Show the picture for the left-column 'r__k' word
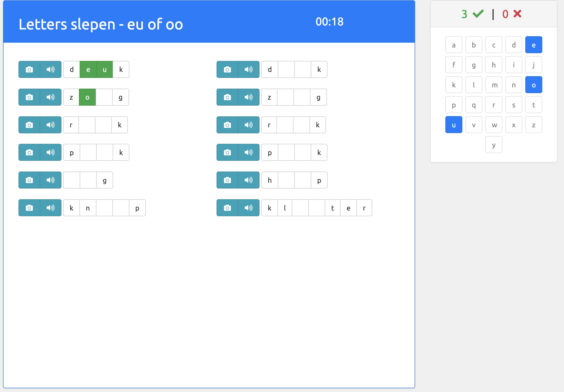The width and height of the screenshot is (564, 392). pos(29,125)
